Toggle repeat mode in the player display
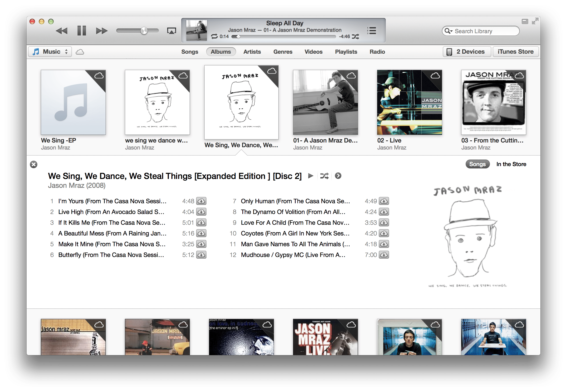The height and width of the screenshot is (392, 567). tap(214, 37)
